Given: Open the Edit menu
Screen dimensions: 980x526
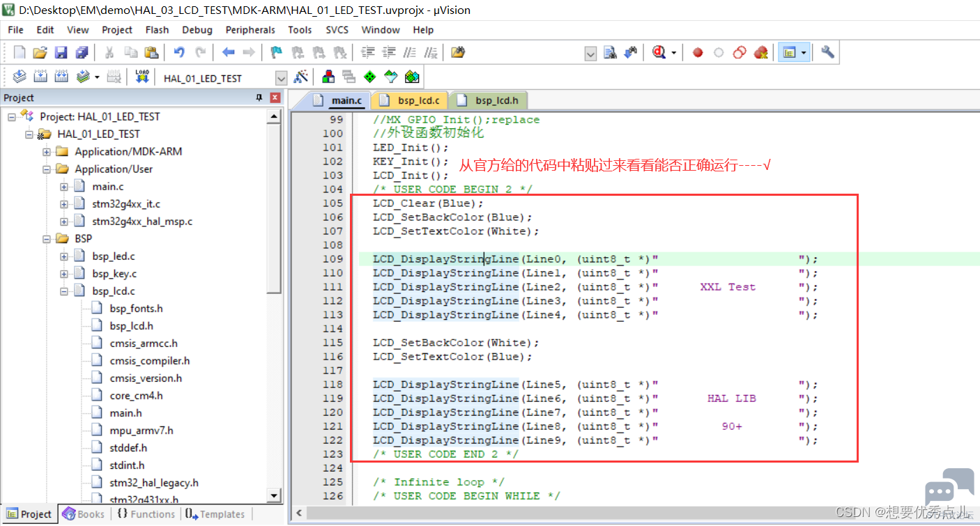Looking at the screenshot, I should click(45, 30).
